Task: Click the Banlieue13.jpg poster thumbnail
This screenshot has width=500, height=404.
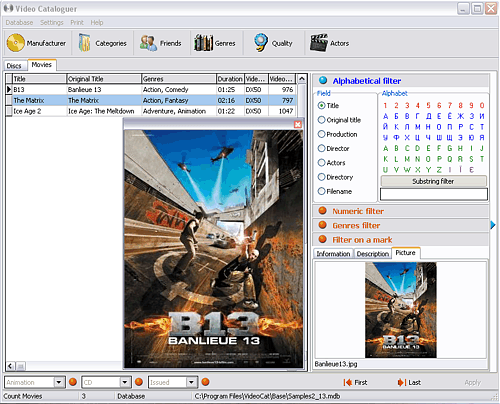Action: [401, 310]
